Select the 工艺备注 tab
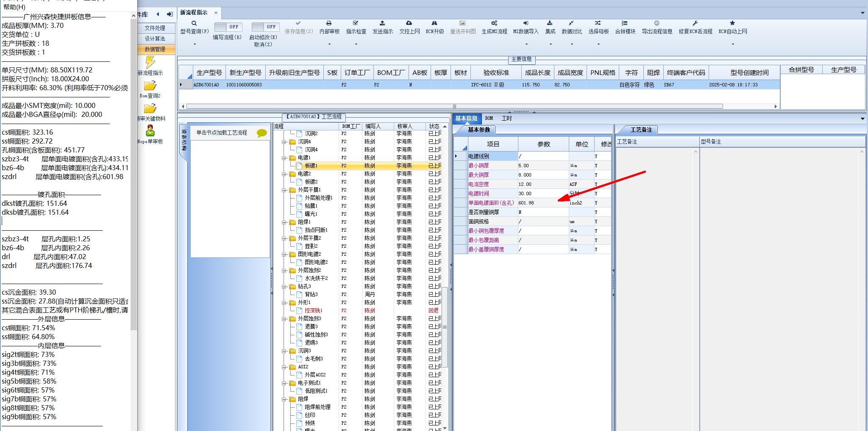Viewport: 868px width, 431px height. click(x=641, y=130)
